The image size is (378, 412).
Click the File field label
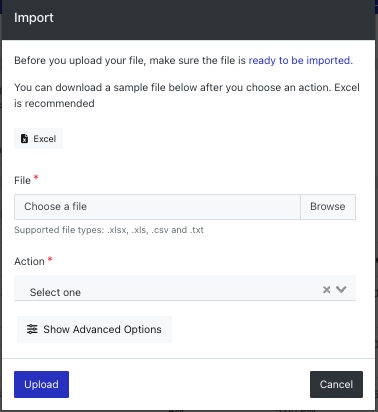click(x=22, y=180)
